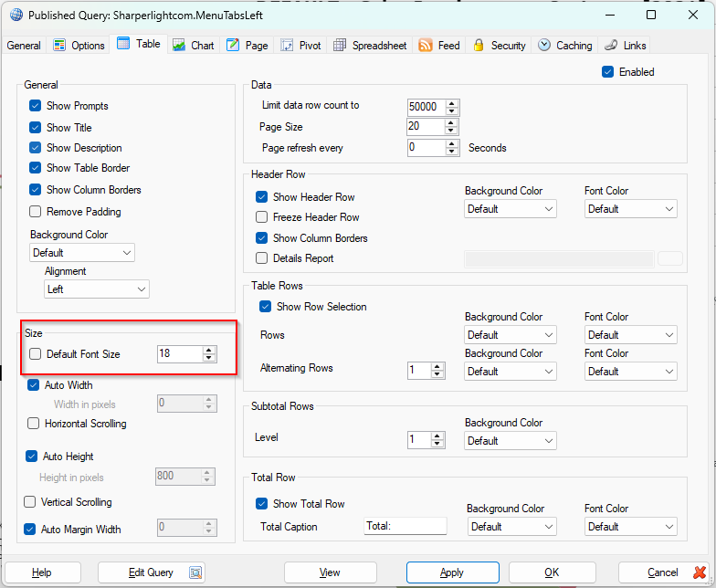Open Rows Background Color dropdown

(x=511, y=335)
